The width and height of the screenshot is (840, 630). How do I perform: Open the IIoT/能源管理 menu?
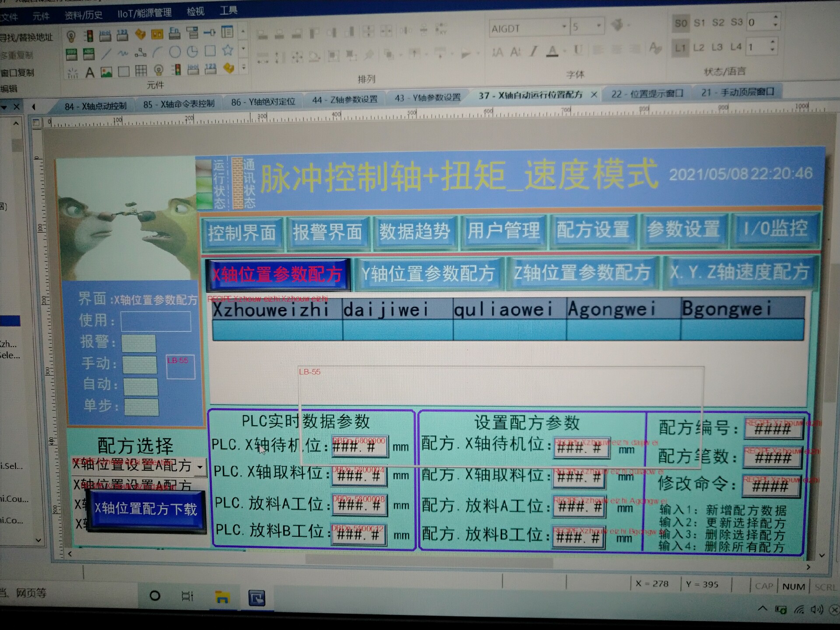[x=144, y=13]
